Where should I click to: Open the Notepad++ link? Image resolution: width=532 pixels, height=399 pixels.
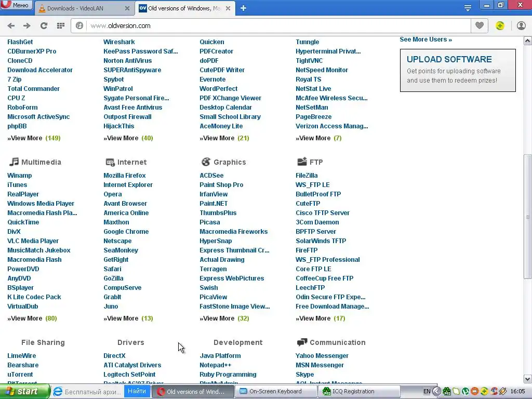tap(215, 365)
